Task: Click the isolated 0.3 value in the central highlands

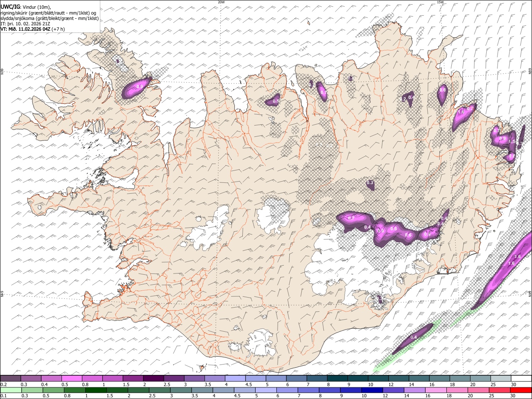Action: pyautogui.click(x=370, y=183)
